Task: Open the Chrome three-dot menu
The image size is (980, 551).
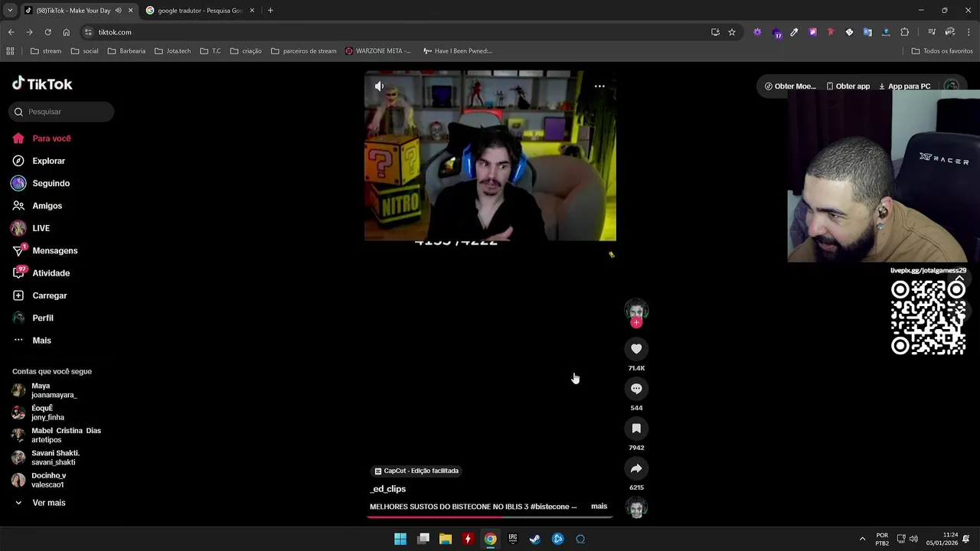Action: [969, 32]
